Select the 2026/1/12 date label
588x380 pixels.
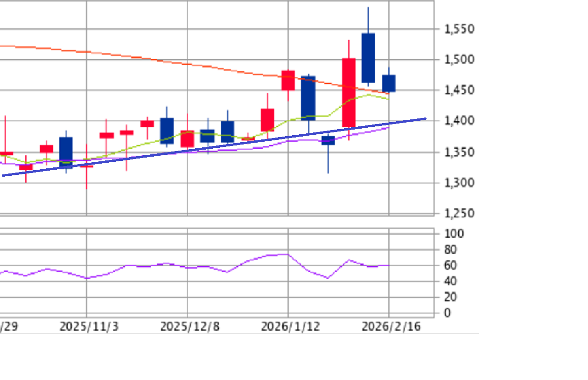pyautogui.click(x=290, y=326)
